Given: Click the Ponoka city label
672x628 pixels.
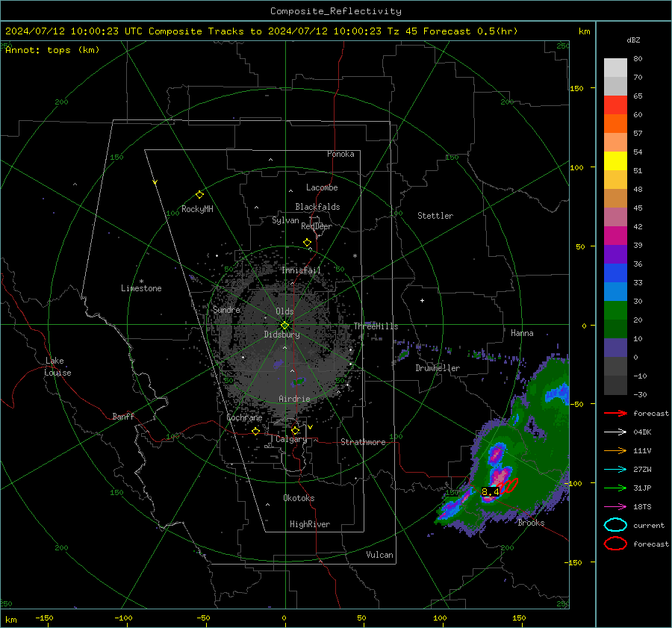Looking at the screenshot, I should pyautogui.click(x=340, y=154).
